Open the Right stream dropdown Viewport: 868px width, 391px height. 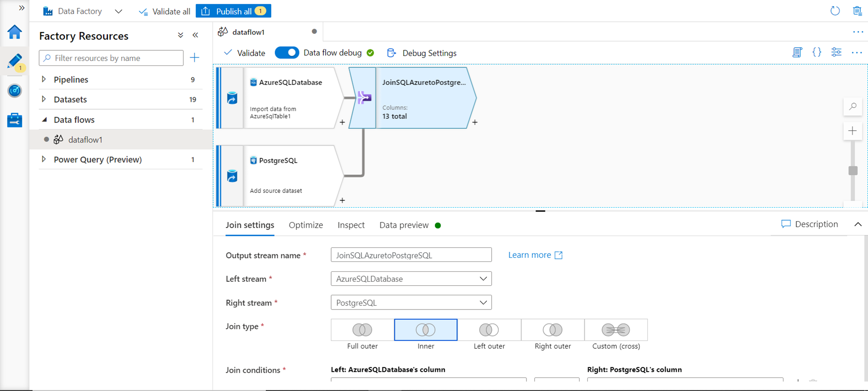pyautogui.click(x=411, y=303)
